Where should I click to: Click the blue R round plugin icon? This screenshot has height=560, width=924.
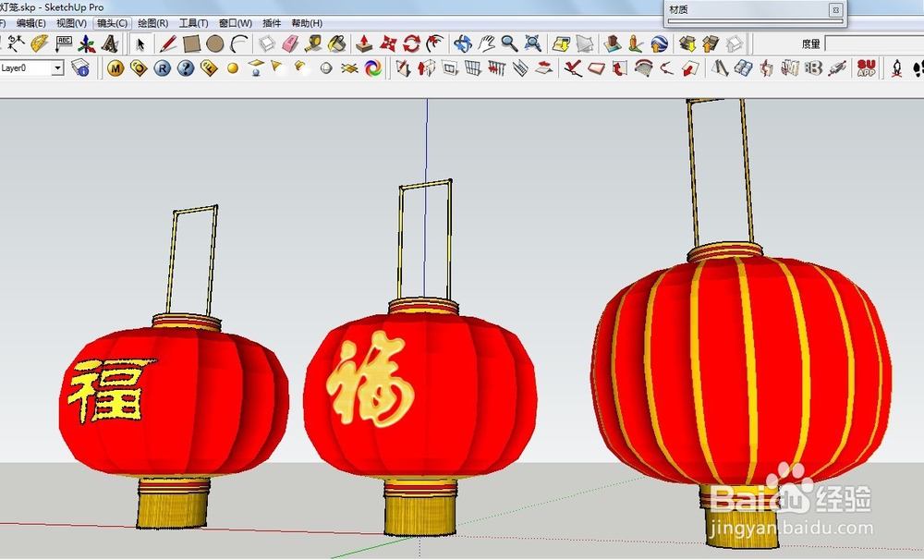(x=162, y=68)
